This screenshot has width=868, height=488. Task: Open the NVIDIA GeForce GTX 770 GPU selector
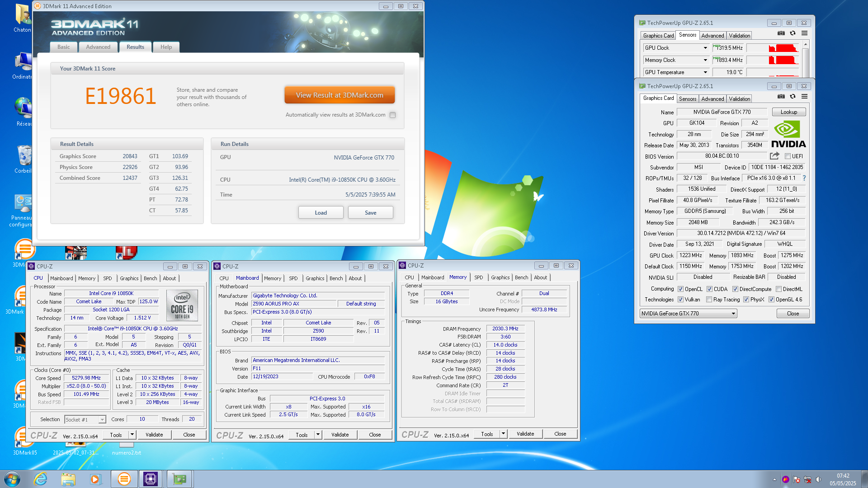pos(688,314)
